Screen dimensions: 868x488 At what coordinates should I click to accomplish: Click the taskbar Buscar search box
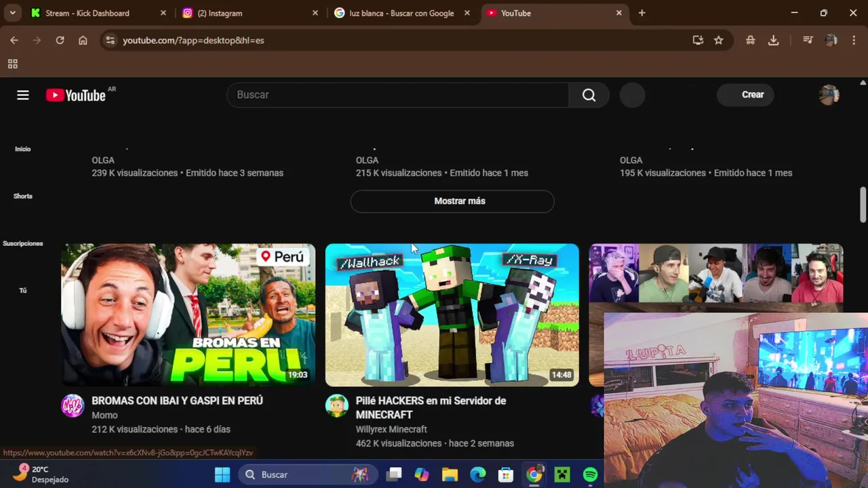click(x=307, y=474)
